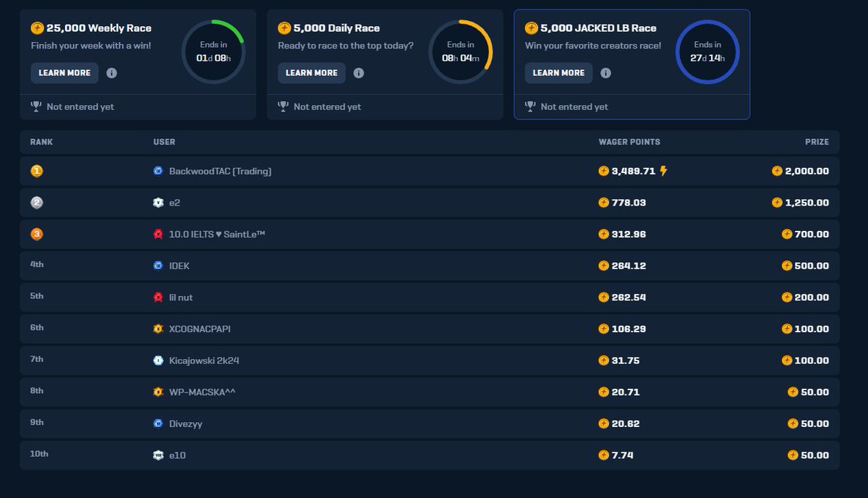
Task: Click Learn More on Daily Race card
Action: 312,73
